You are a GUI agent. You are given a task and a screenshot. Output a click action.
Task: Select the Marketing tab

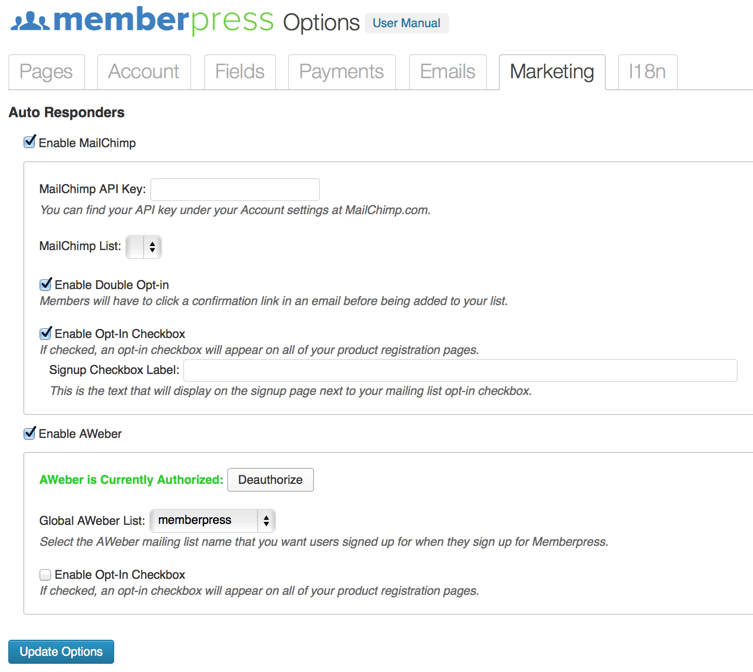(x=552, y=72)
